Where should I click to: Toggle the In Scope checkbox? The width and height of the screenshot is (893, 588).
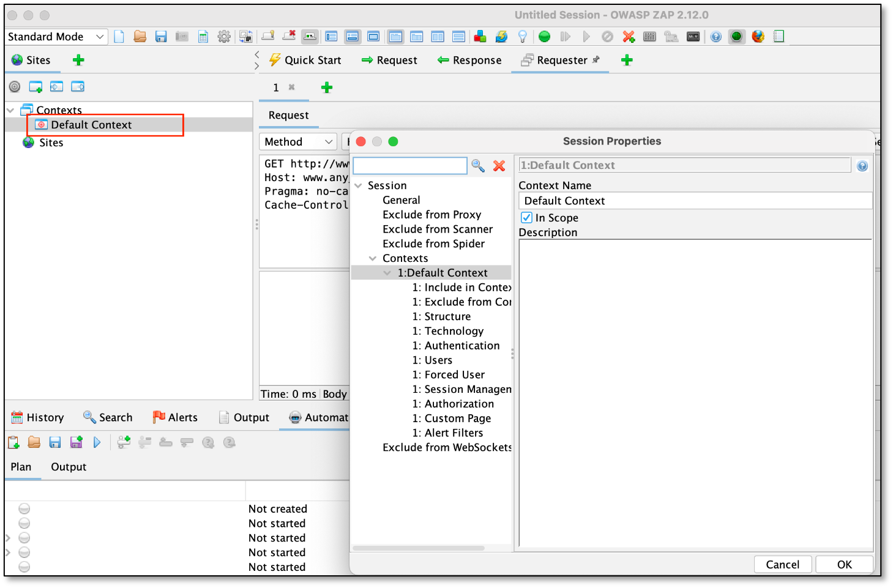(x=526, y=218)
